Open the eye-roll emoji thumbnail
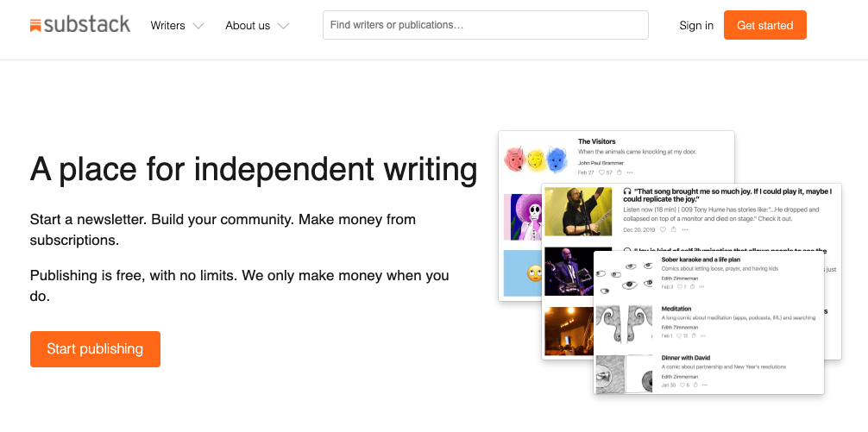Viewport: 868px width, 432px height. [523, 273]
